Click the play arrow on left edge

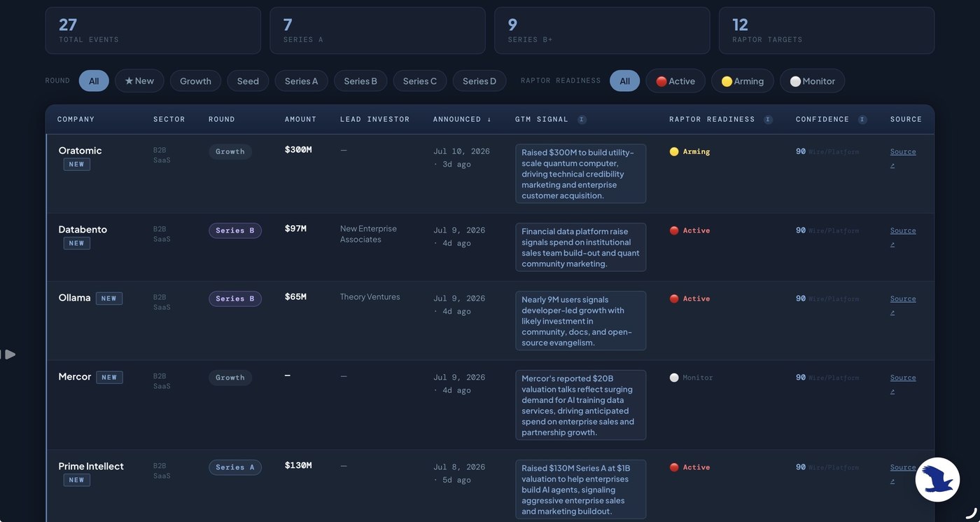coord(9,355)
